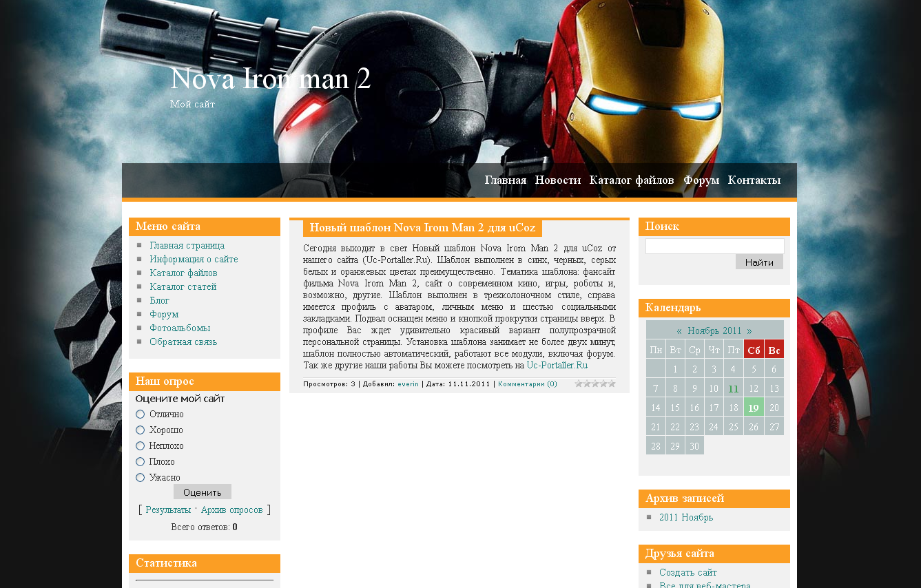
Task: Click calendar day 30
Action: [x=694, y=446]
